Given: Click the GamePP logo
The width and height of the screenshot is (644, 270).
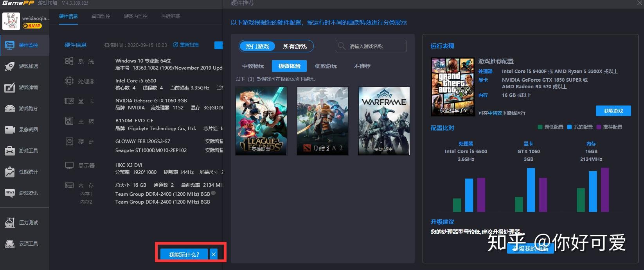Looking at the screenshot, I should (18, 3).
